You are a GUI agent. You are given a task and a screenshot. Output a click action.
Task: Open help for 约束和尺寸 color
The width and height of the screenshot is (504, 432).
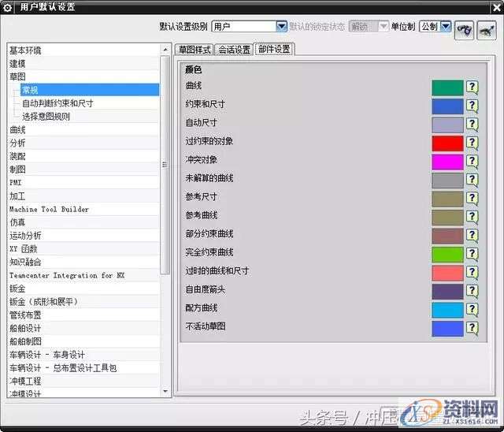coord(472,106)
